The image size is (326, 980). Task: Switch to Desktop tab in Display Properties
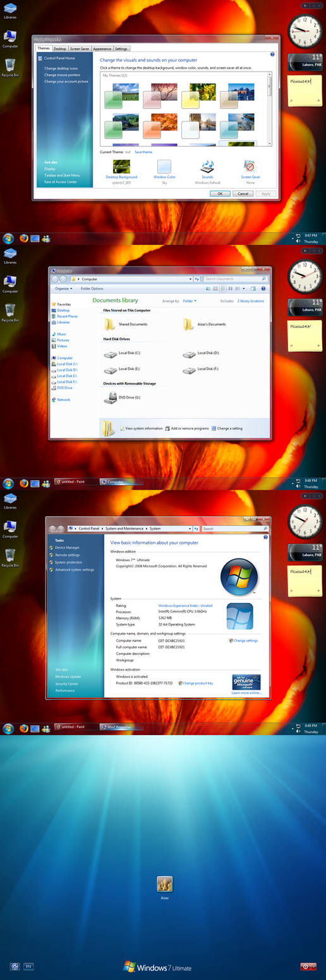(60, 48)
